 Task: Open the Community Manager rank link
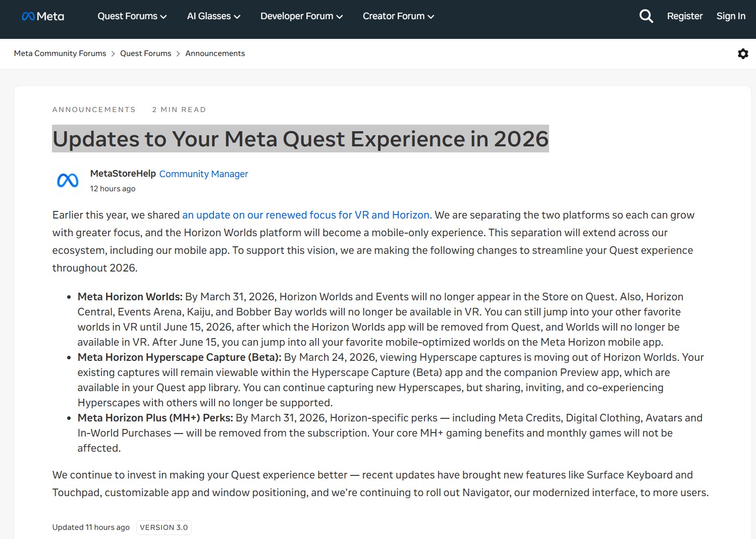tap(203, 174)
